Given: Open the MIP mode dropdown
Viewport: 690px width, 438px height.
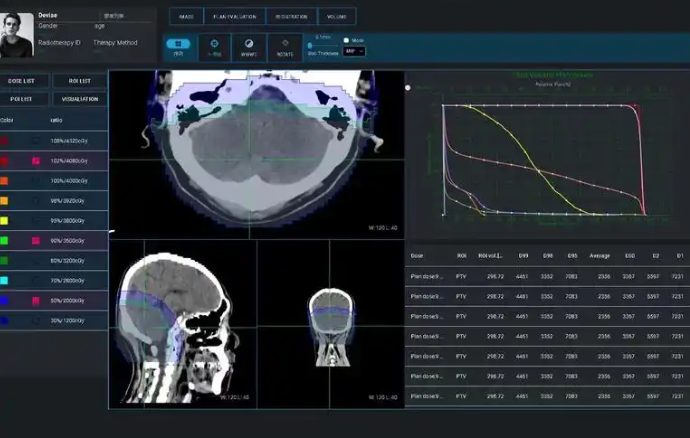Looking at the screenshot, I should click(x=354, y=52).
